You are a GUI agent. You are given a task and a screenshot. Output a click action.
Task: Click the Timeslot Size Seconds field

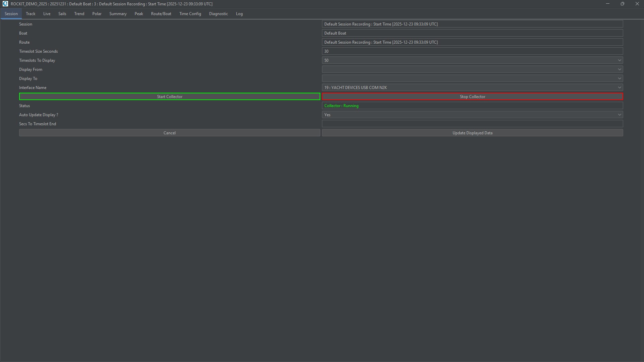tap(472, 51)
